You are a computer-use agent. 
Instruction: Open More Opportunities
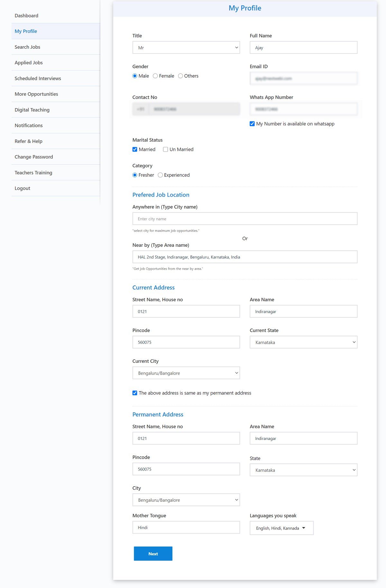click(56, 94)
